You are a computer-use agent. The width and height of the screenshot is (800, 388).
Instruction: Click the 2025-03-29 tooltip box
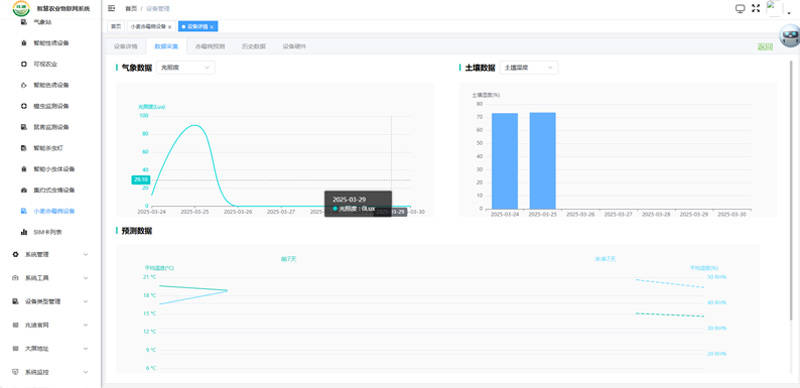point(358,204)
